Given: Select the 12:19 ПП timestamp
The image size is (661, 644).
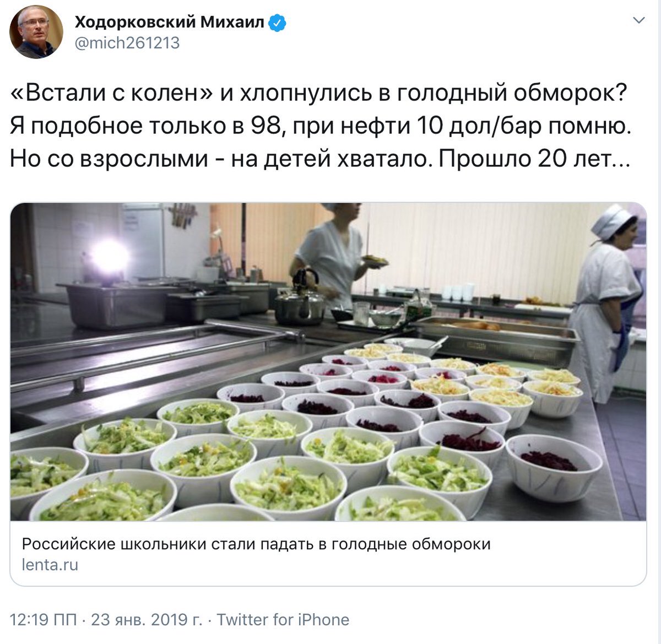Looking at the screenshot, I should click(x=44, y=620).
